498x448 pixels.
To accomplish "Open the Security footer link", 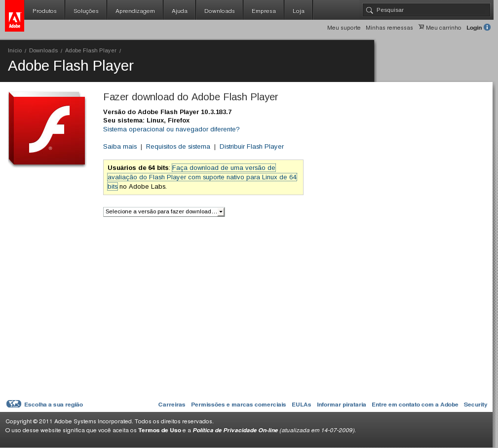I will (475, 405).
